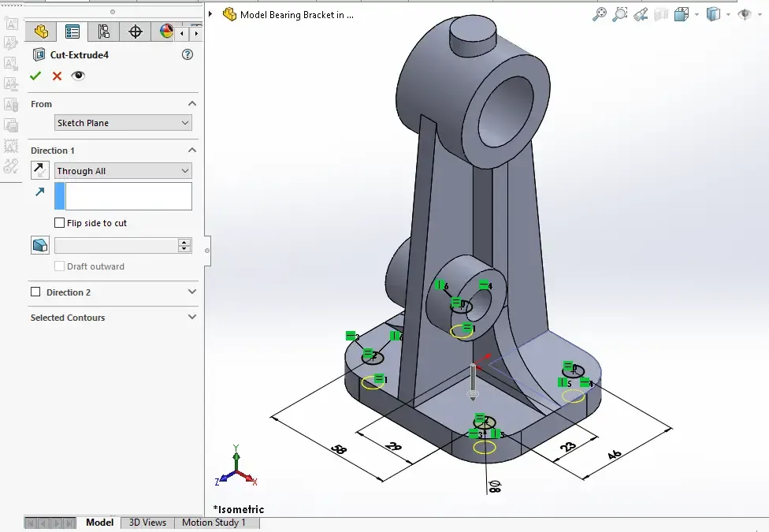Switch to the PropertyManager tab
This screenshot has height=532, width=769.
click(72, 32)
